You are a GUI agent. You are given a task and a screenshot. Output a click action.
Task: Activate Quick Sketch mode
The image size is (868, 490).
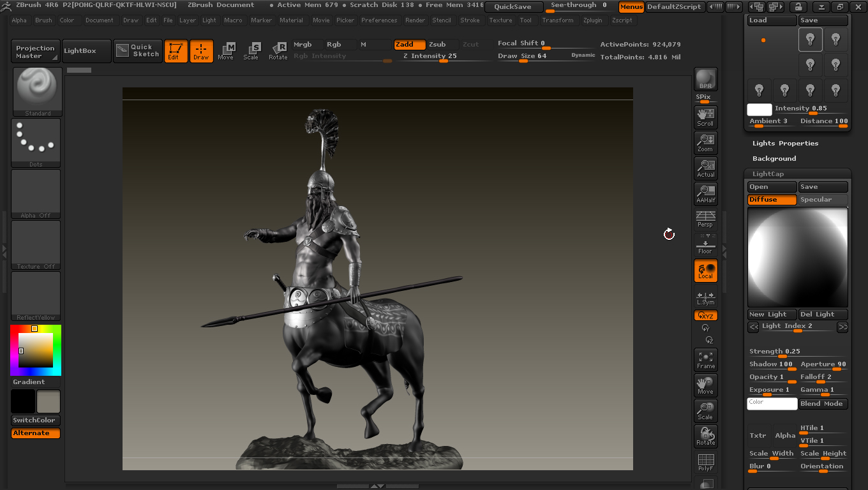click(x=138, y=51)
